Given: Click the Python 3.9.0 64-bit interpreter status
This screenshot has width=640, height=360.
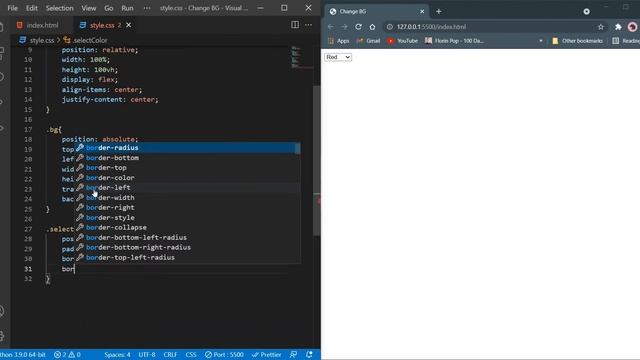Looking at the screenshot, I should pyautogui.click(x=22, y=355).
